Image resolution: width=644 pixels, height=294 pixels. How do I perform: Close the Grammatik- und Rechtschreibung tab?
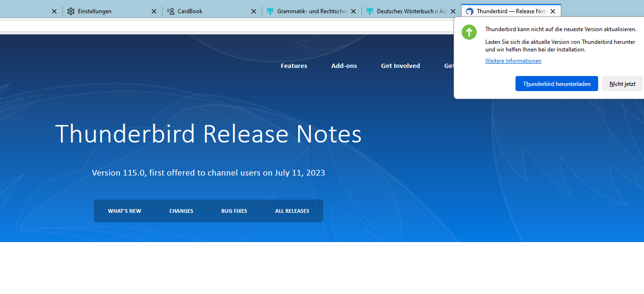(353, 11)
